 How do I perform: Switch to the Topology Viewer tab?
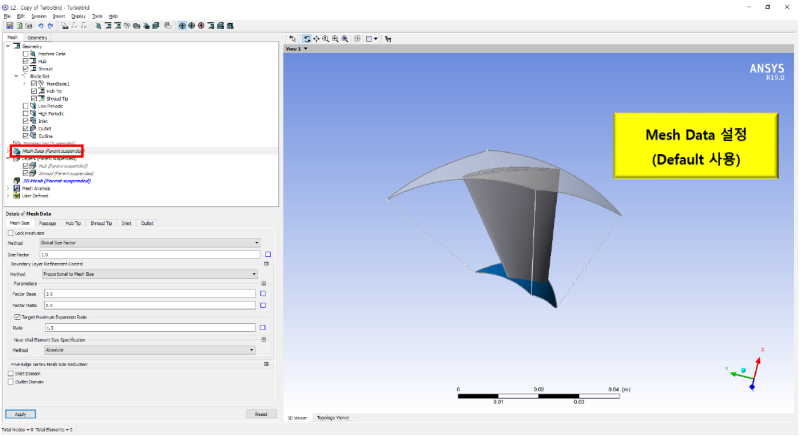tap(333, 418)
